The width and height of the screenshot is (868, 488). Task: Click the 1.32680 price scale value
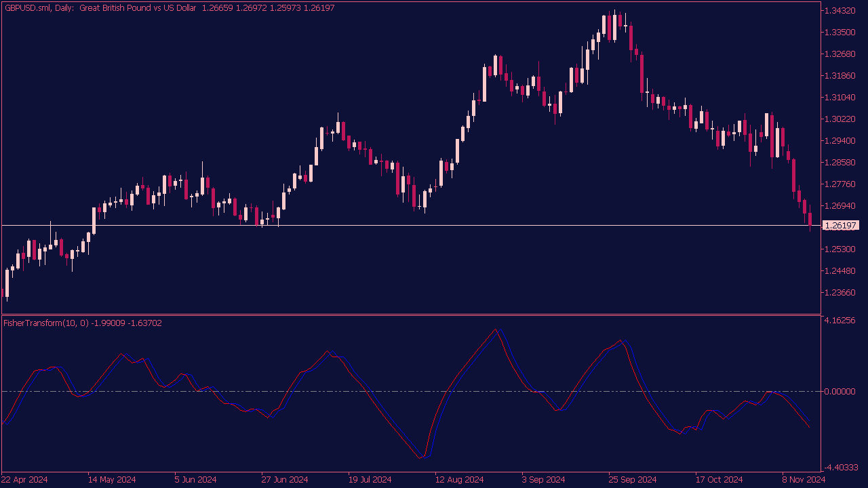coord(840,54)
